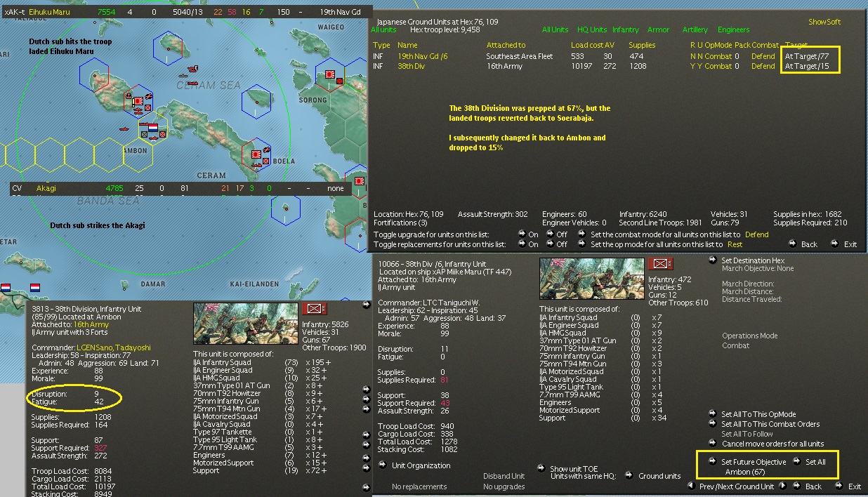The height and width of the screenshot is (497, 868).
Task: Click the Dutch flag unit at Ambon
Action: pos(152,129)
